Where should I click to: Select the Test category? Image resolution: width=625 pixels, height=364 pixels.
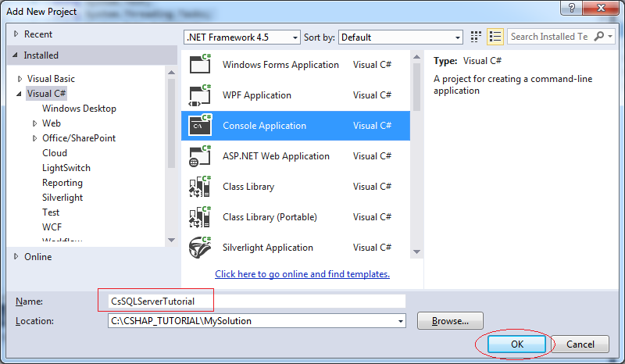pyautogui.click(x=51, y=212)
